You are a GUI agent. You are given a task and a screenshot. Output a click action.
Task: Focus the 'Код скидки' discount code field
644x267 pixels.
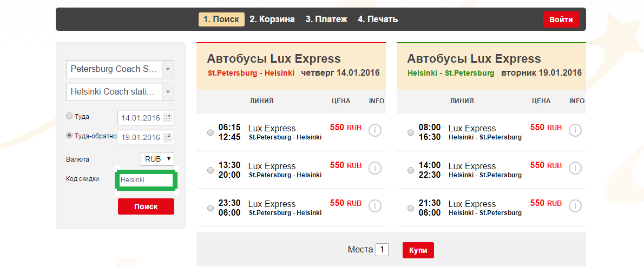(145, 180)
